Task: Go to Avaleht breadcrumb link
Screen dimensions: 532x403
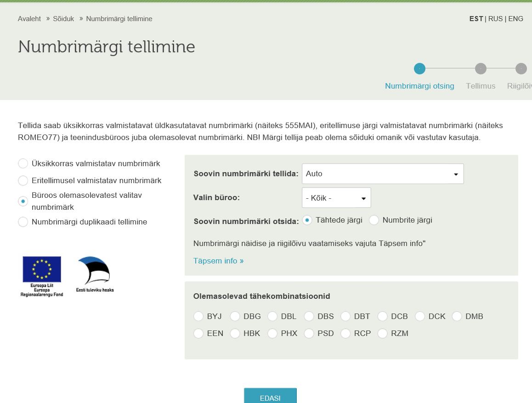Action: tap(29, 19)
